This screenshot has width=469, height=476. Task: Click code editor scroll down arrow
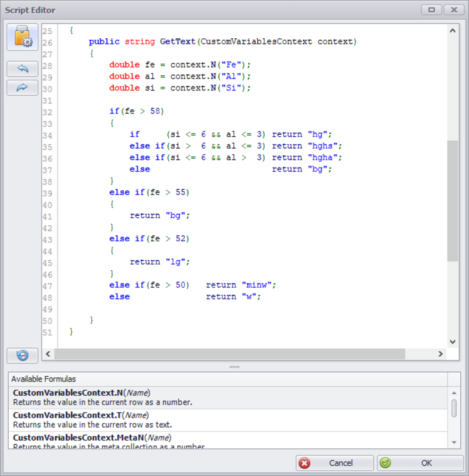click(453, 342)
